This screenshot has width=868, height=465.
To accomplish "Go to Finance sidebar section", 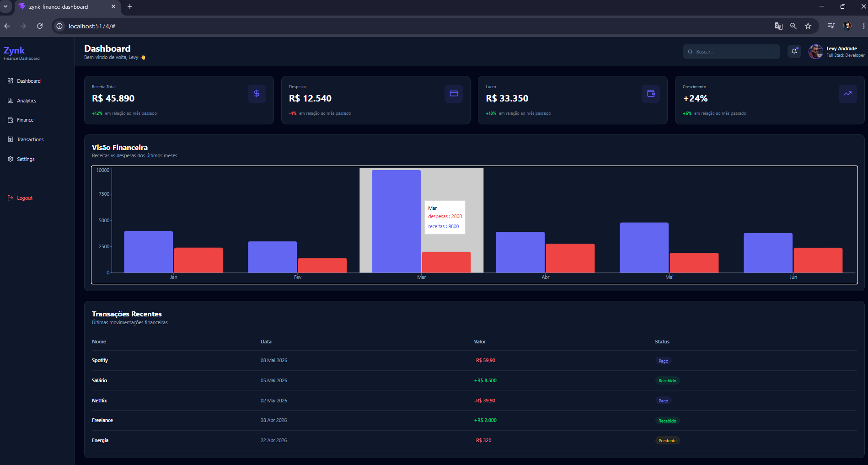I will click(21, 120).
